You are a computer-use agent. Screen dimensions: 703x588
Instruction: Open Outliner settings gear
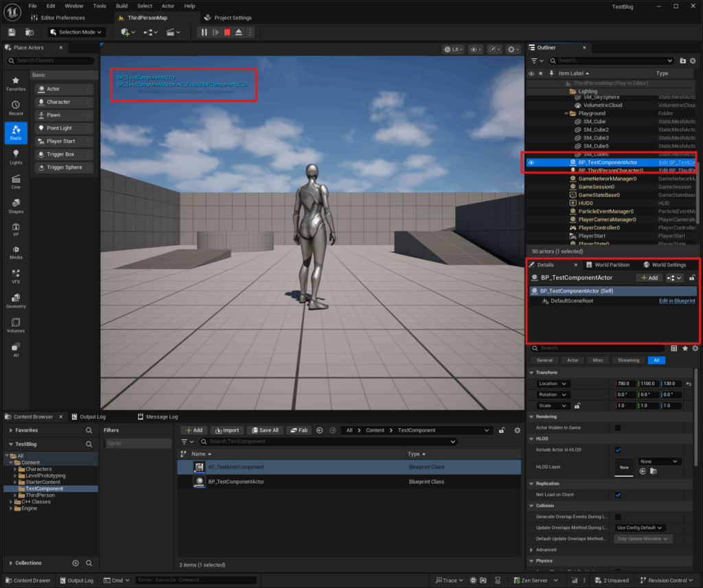(x=693, y=60)
